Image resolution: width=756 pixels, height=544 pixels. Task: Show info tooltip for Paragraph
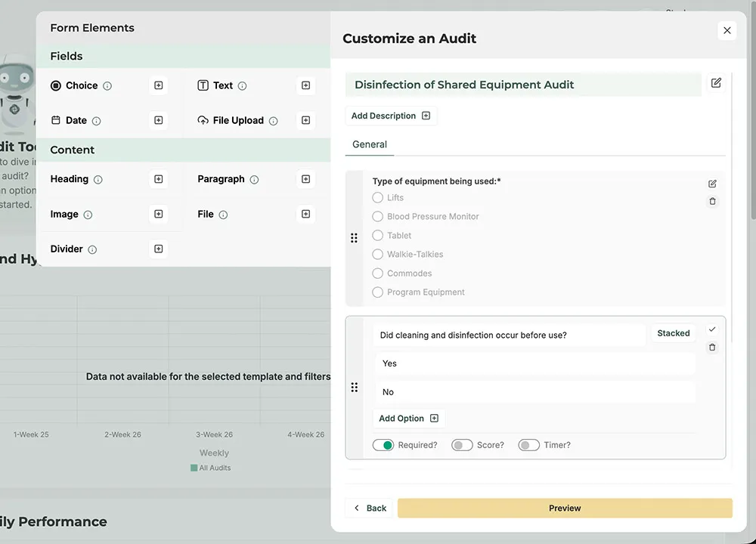coord(254,180)
